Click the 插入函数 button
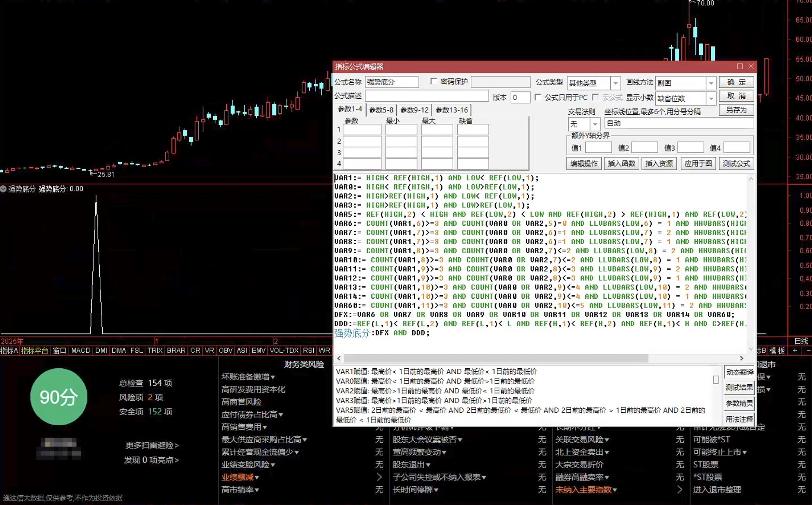 [621, 163]
